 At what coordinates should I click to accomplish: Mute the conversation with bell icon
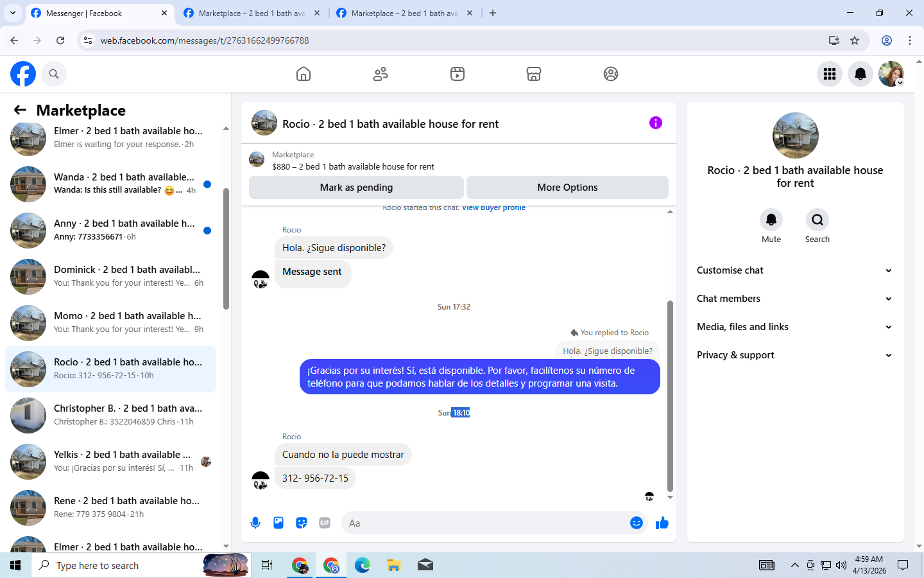[771, 220]
